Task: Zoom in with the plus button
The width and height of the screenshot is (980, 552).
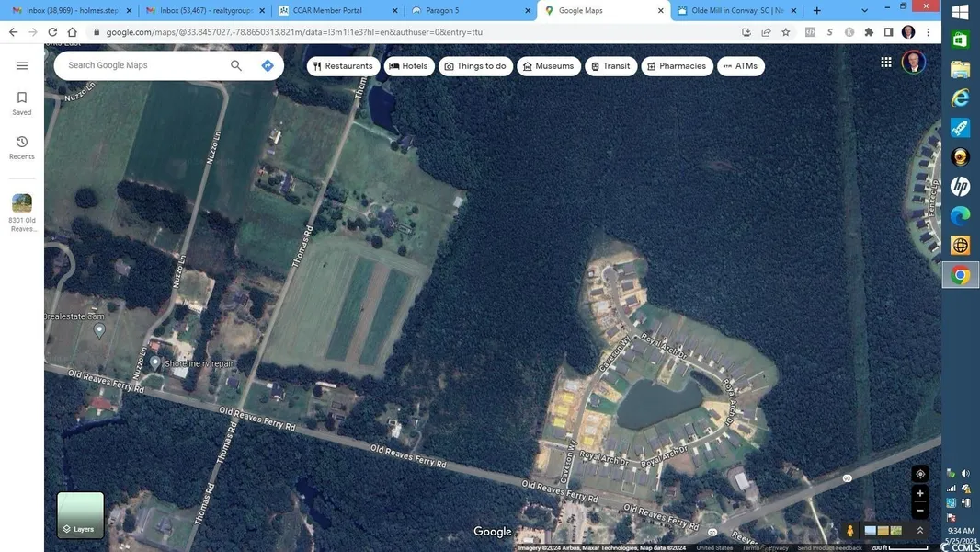Action: 919,494
